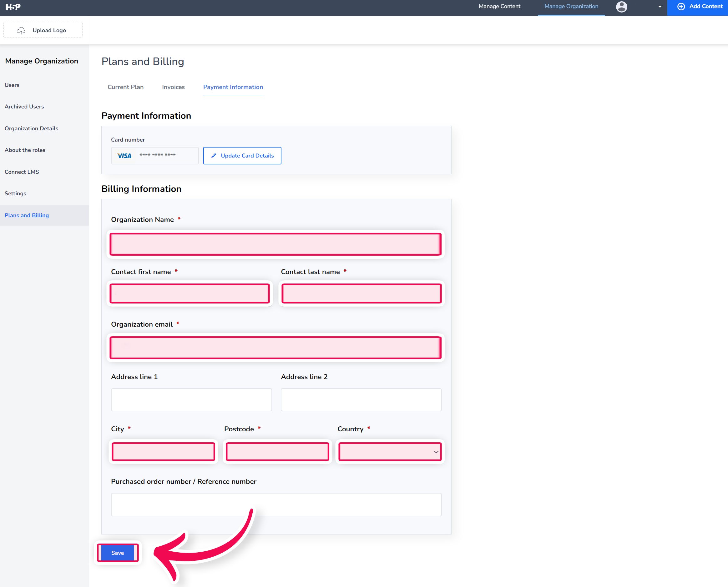Click the Visa card icon in Card number field
This screenshot has height=587, width=728.
pos(124,156)
